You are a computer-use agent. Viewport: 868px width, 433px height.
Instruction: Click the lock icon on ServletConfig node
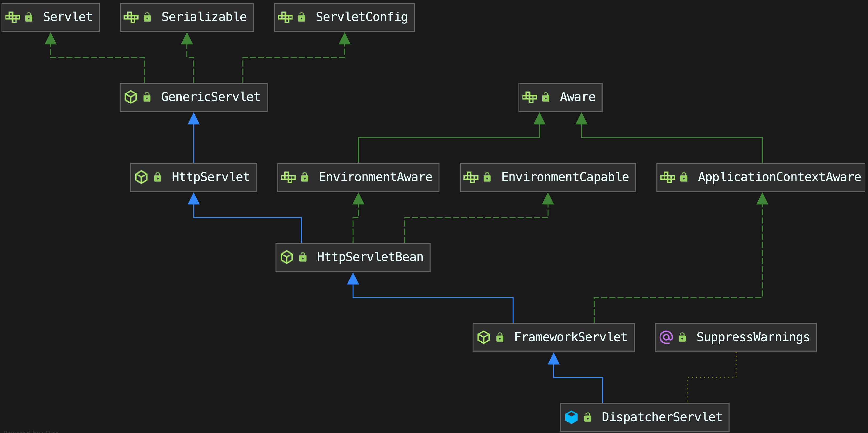301,17
